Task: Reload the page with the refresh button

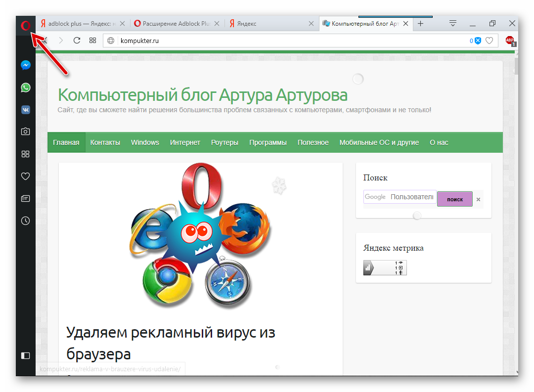Action: [77, 41]
